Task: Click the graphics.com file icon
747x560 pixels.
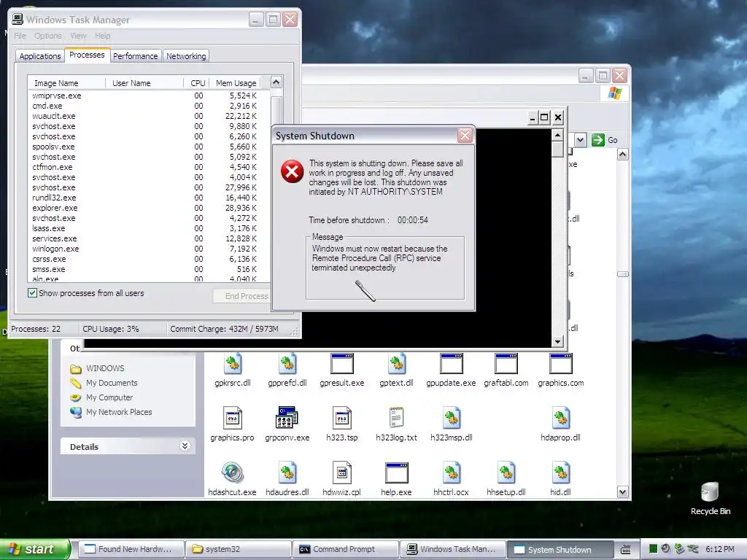Action: (561, 365)
